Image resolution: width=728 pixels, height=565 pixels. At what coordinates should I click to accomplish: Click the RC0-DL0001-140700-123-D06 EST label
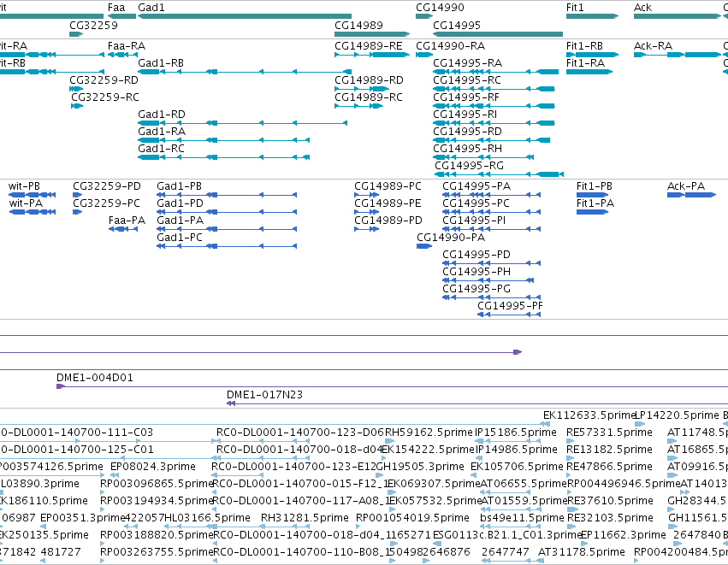click(x=300, y=433)
